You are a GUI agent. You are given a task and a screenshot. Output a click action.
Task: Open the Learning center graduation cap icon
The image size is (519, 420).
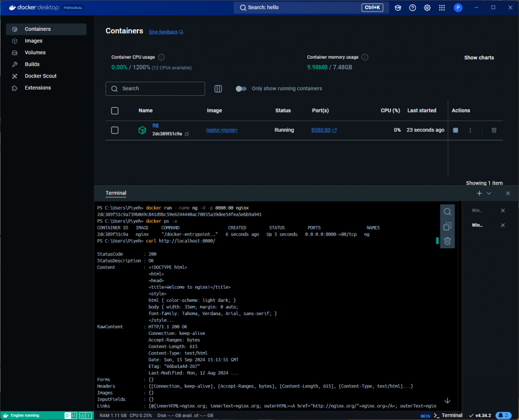click(x=398, y=8)
